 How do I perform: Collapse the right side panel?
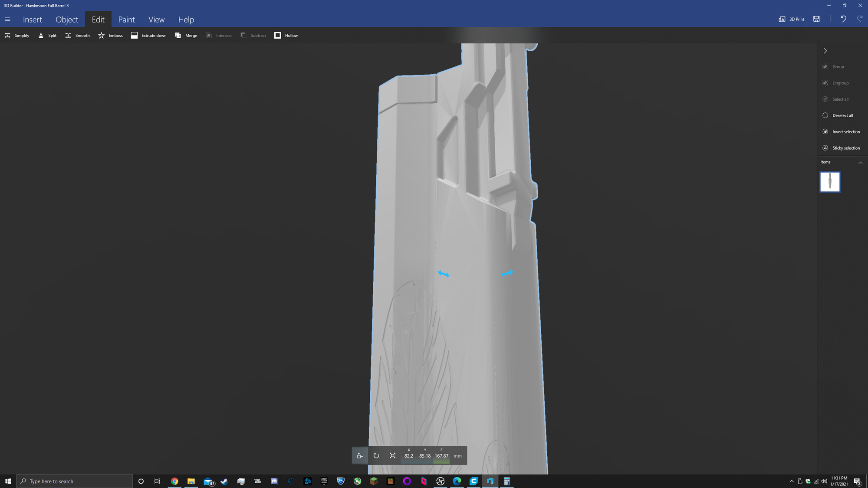[825, 51]
